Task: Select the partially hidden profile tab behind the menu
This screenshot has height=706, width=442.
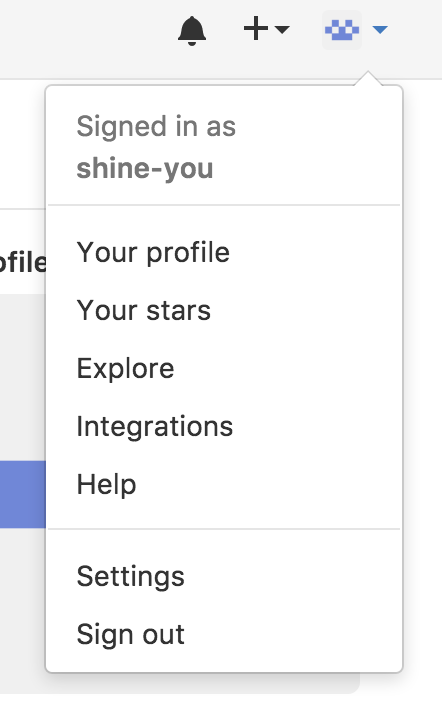Action: (23, 262)
